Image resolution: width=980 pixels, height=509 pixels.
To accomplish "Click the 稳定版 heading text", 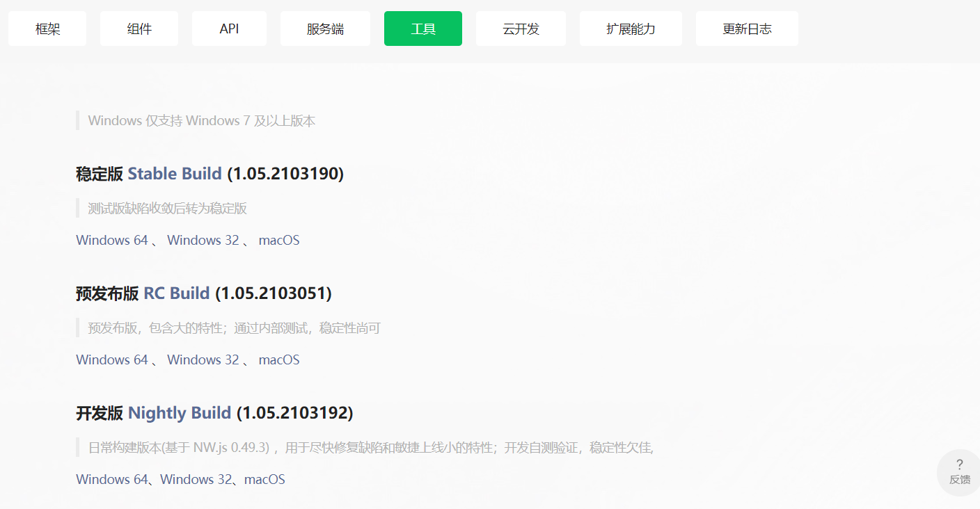I will (100, 173).
